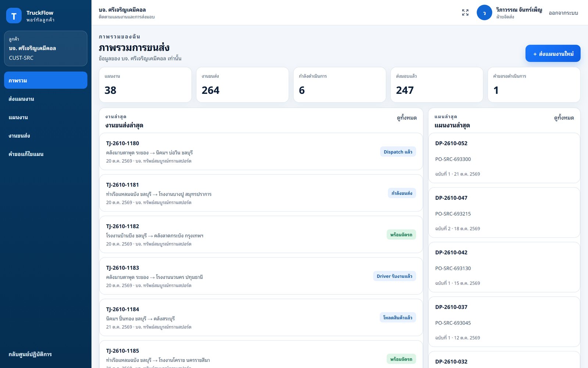588x368 pixels.
Task: Open ภาพรวม in the sidebar
Action: [x=46, y=80]
